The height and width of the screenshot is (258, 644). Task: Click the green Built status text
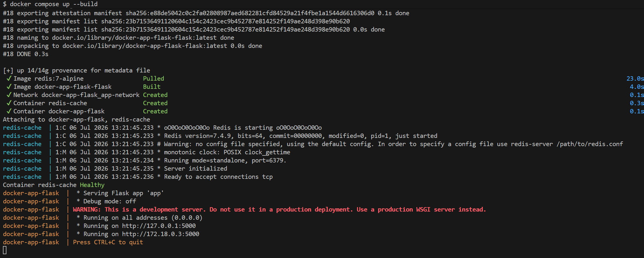coord(152,87)
